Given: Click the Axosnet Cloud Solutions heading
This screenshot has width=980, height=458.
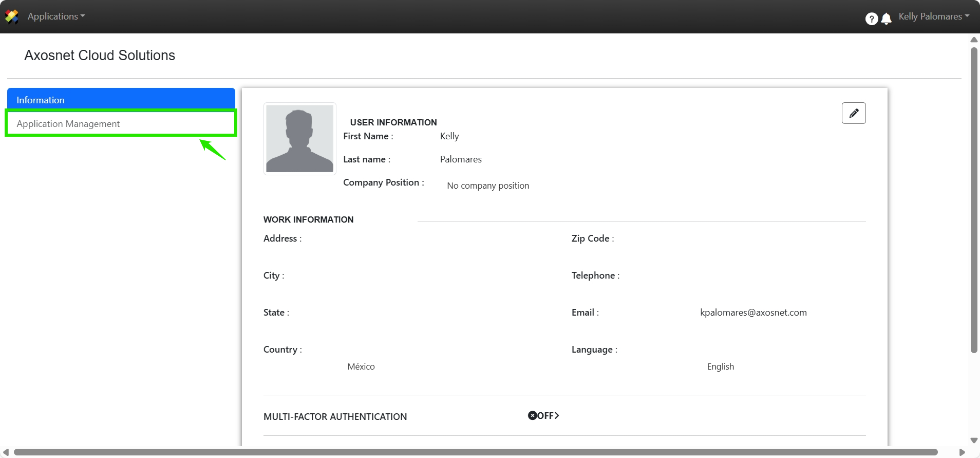Looking at the screenshot, I should [100, 55].
